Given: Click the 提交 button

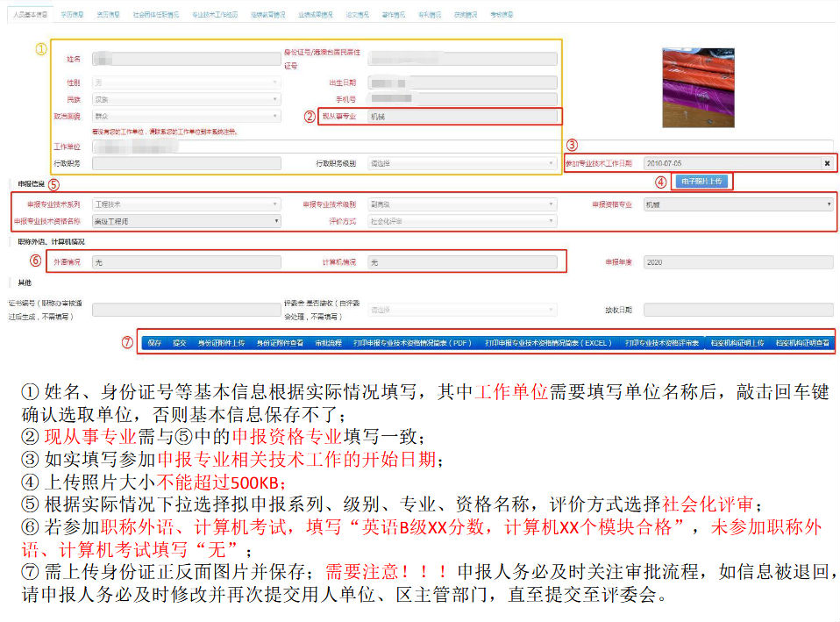Looking at the screenshot, I should point(180,343).
